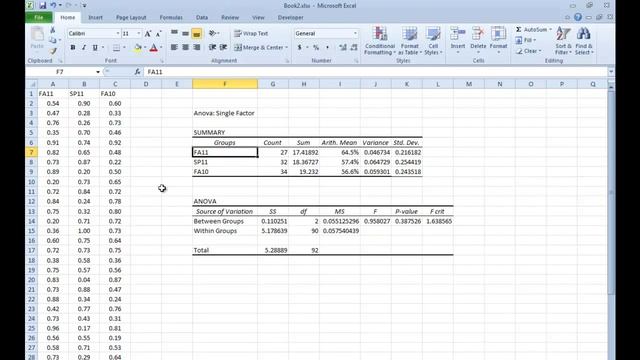
Task: Click Insert cells button
Action: [458, 40]
